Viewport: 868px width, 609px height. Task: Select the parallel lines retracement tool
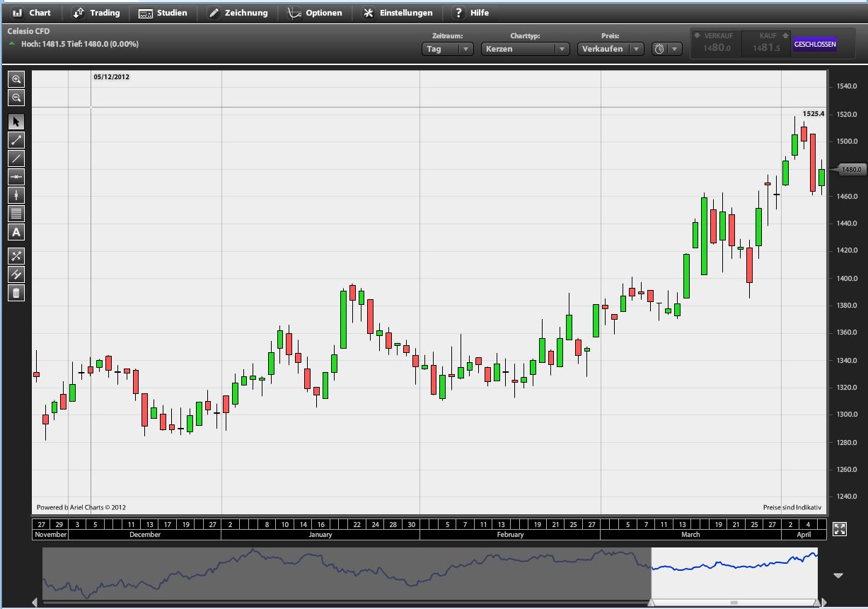click(16, 214)
